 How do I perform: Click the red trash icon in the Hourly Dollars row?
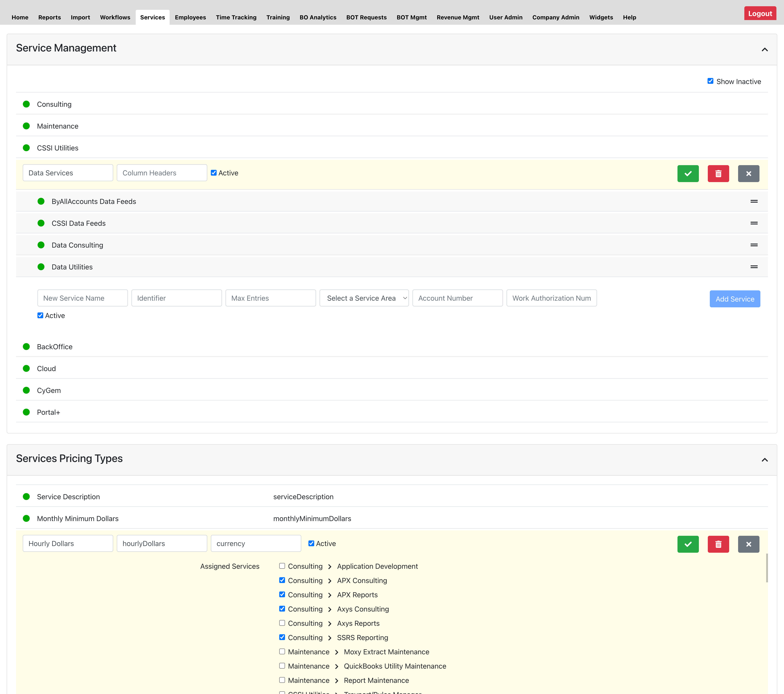718,544
